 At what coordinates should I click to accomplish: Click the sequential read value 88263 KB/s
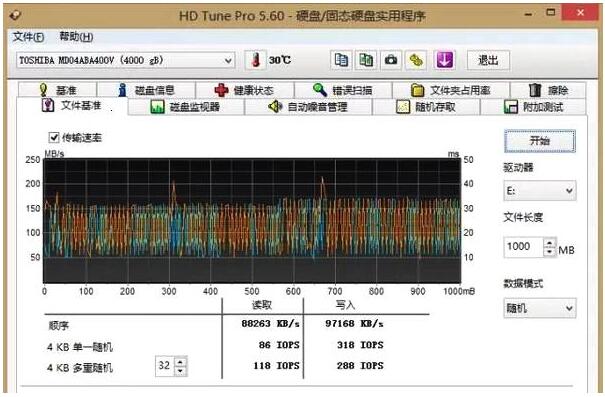pyautogui.click(x=270, y=323)
